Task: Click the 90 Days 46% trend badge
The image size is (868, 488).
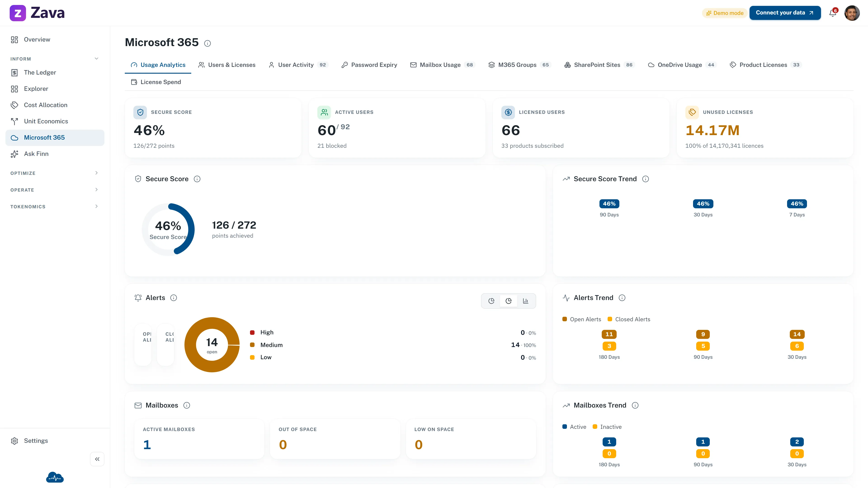Action: click(x=609, y=204)
